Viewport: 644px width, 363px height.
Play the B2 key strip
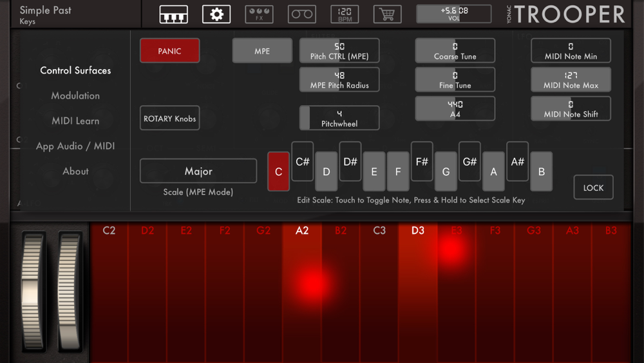coord(341,293)
